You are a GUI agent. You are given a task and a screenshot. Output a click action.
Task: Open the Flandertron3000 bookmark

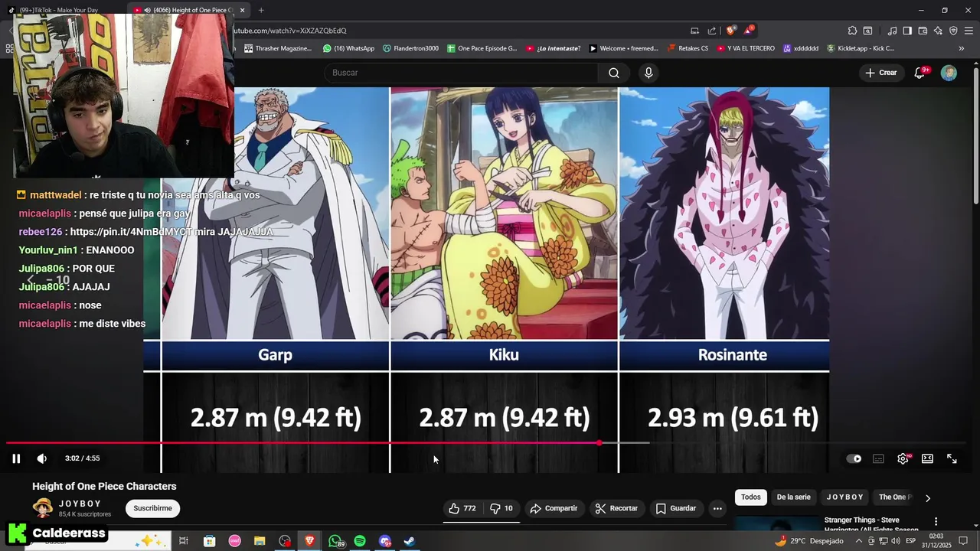coord(410,48)
